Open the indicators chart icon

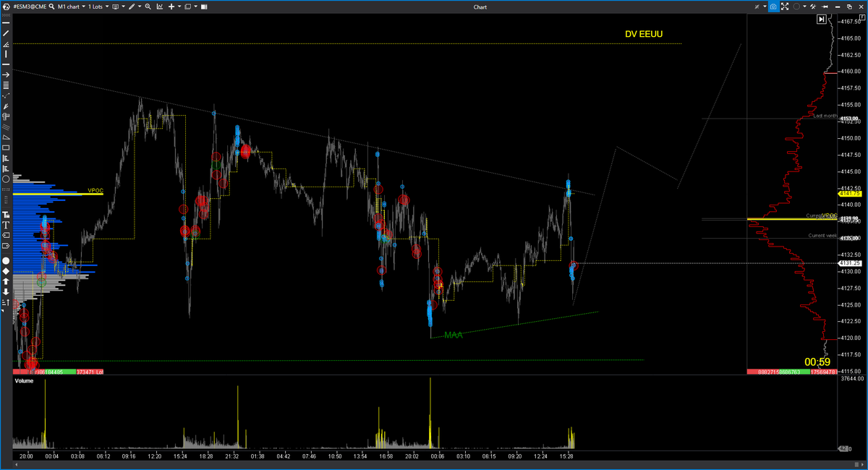click(160, 7)
